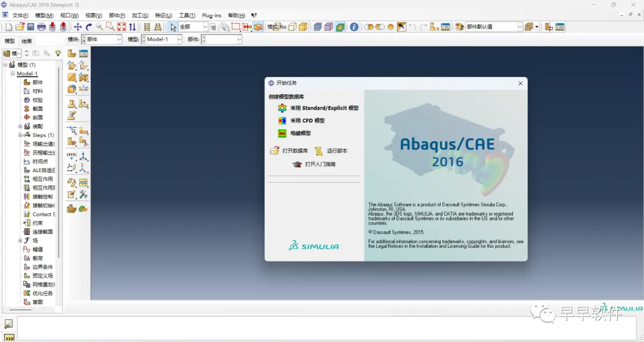
Task: Expand the 场 fields tree node
Action: pyautogui.click(x=20, y=241)
